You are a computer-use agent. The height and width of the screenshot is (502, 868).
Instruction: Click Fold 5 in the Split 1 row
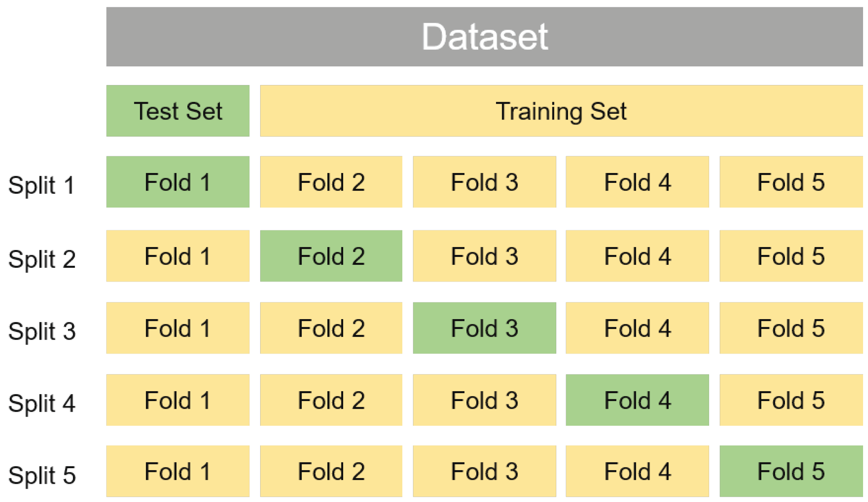point(791,182)
